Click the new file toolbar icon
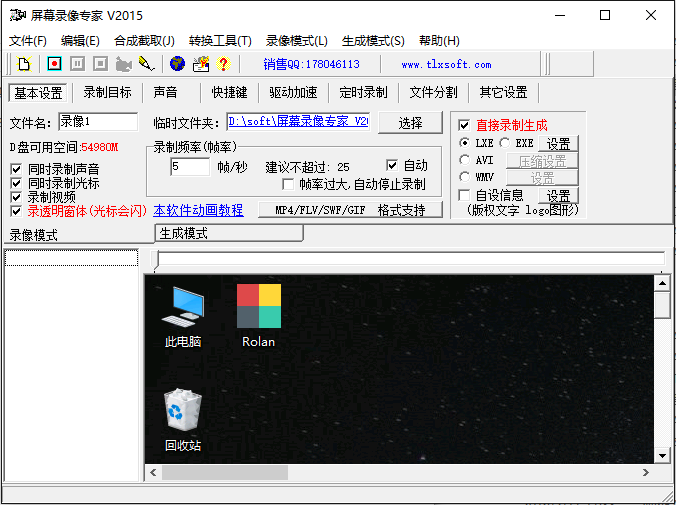The image size is (676, 505). coord(24,64)
